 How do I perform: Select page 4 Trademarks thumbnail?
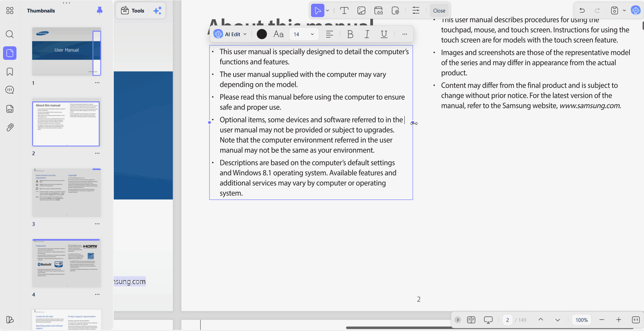tap(66, 263)
